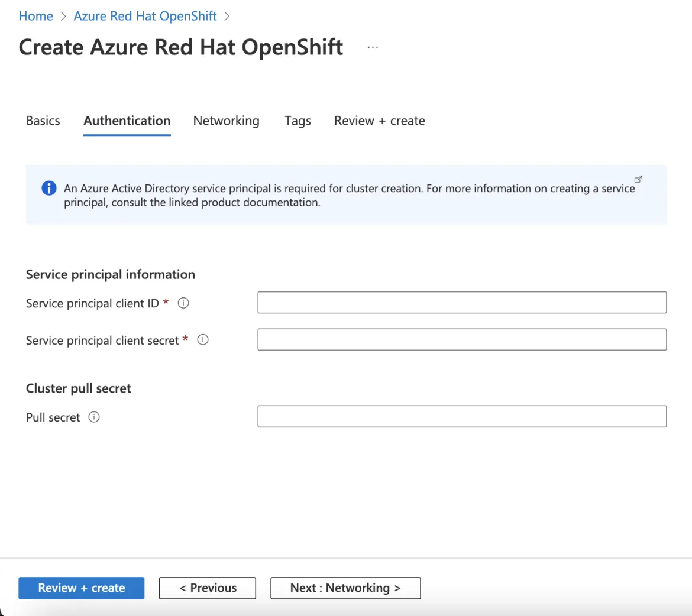The height and width of the screenshot is (616, 692).
Task: Click the Review + create button
Action: click(81, 588)
